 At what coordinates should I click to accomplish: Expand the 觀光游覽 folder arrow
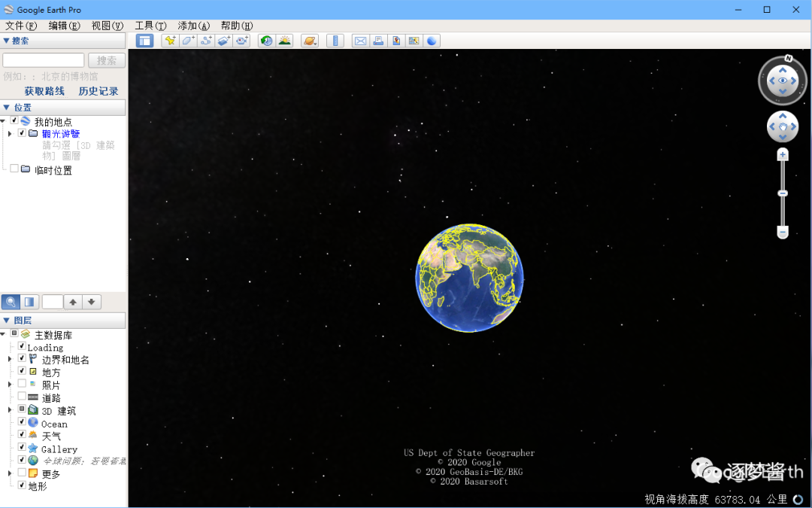(x=9, y=133)
